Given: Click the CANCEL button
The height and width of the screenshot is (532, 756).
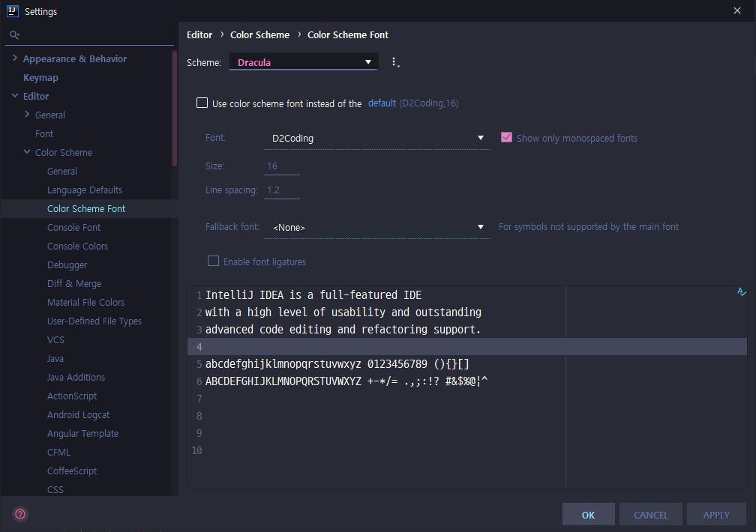Looking at the screenshot, I should pos(650,515).
